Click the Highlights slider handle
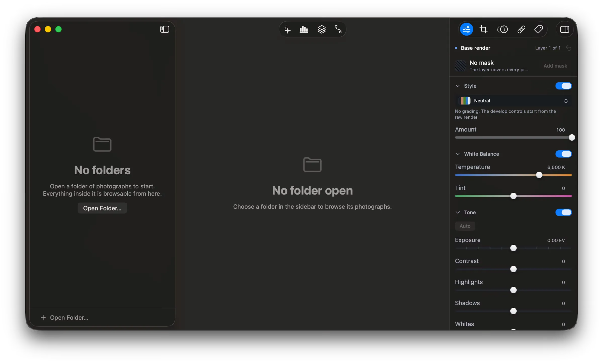 513,290
